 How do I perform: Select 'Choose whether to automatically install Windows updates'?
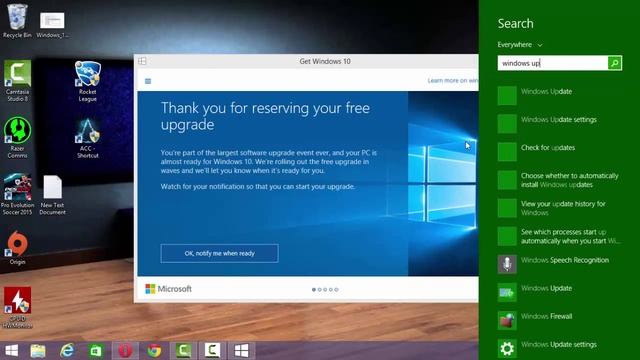tap(559, 180)
